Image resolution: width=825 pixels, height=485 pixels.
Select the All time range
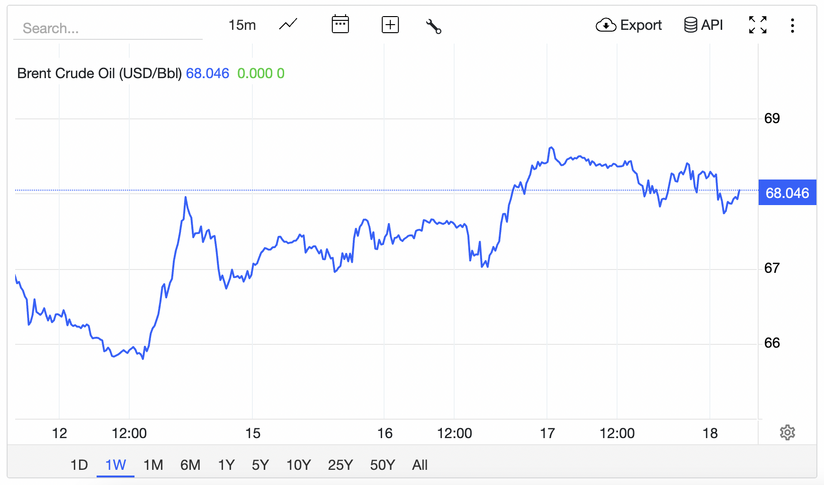pos(420,465)
